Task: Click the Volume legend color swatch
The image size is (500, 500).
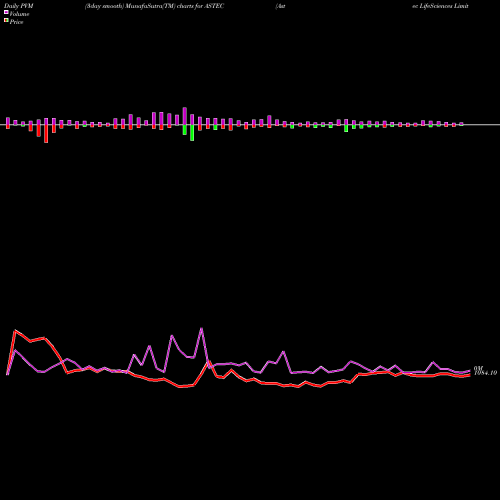Action: click(6, 12)
